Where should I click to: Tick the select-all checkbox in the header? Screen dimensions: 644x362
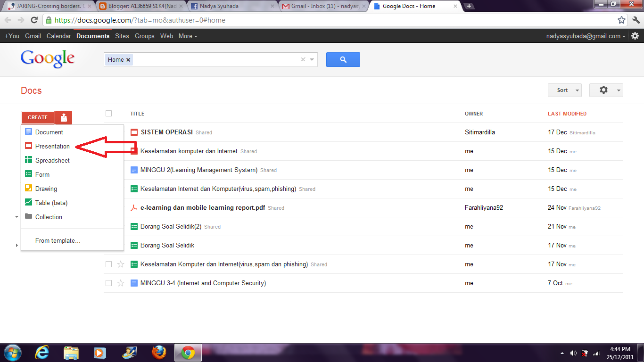[x=108, y=114]
